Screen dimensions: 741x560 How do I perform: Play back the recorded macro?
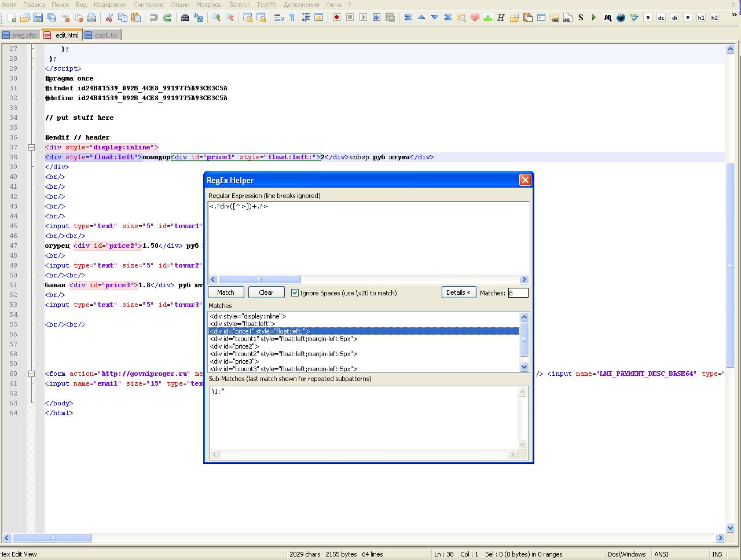tap(363, 17)
